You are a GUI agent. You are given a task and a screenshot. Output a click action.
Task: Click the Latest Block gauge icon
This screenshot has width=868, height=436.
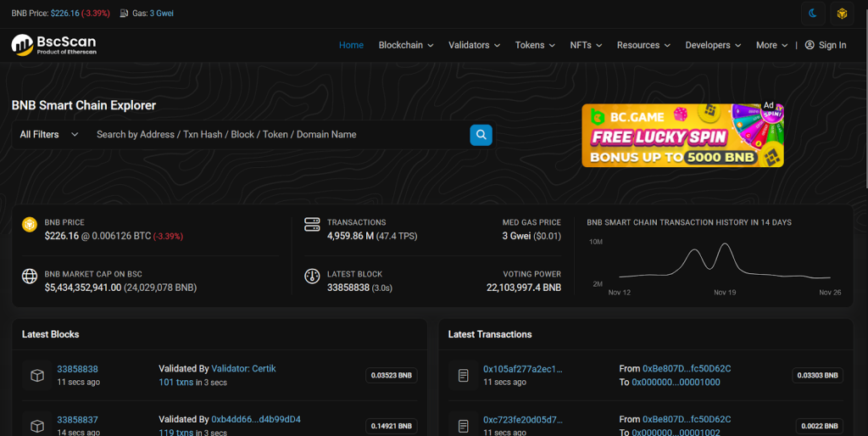(311, 277)
